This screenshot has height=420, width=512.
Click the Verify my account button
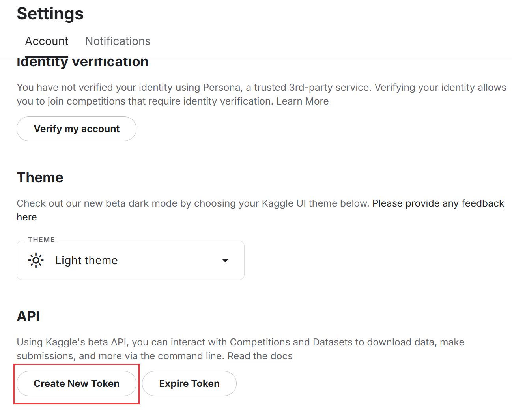(x=77, y=129)
